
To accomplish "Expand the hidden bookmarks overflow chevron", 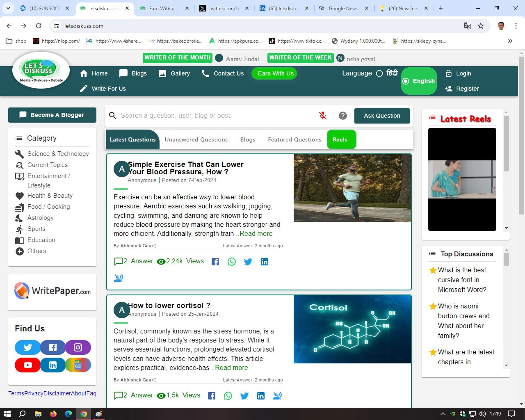I will click(510, 41).
